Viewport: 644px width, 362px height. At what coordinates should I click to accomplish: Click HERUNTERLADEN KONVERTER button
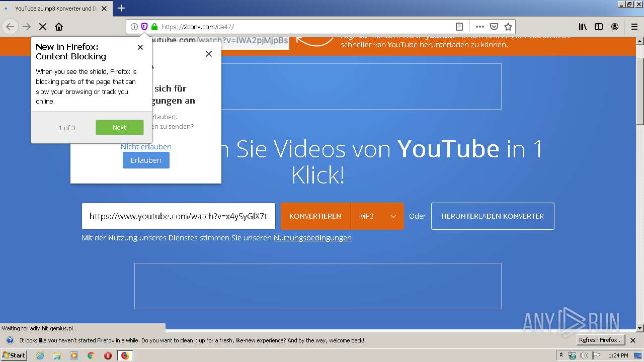tap(493, 216)
